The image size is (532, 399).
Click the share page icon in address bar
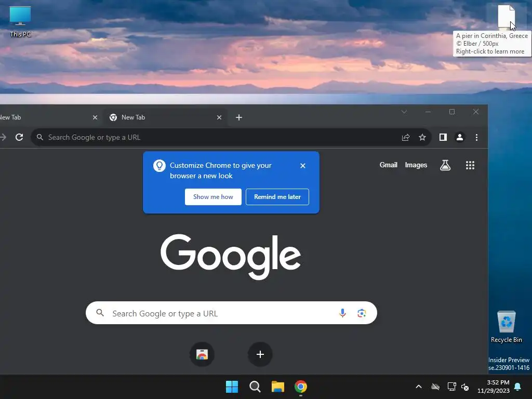406,137
